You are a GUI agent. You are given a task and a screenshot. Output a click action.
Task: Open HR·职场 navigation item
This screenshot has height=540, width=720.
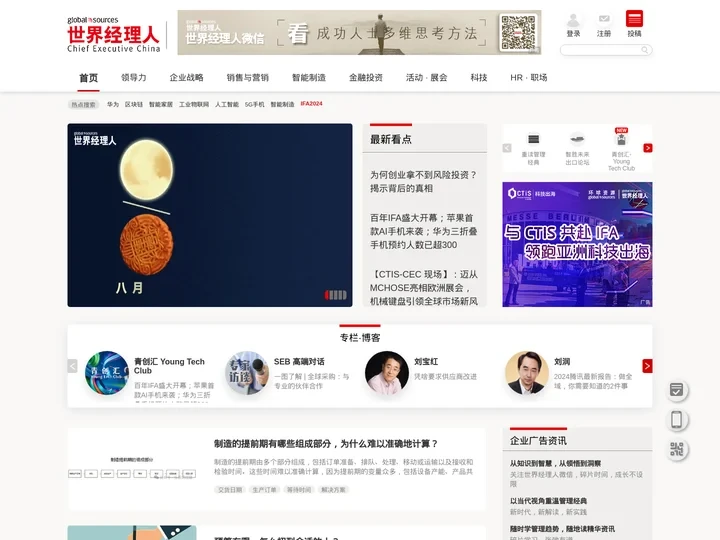point(529,78)
